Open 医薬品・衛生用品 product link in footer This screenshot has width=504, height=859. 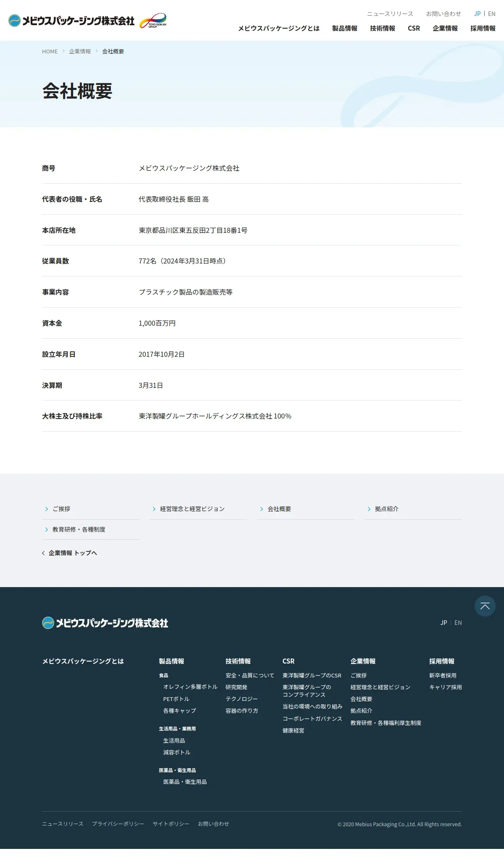click(x=185, y=782)
